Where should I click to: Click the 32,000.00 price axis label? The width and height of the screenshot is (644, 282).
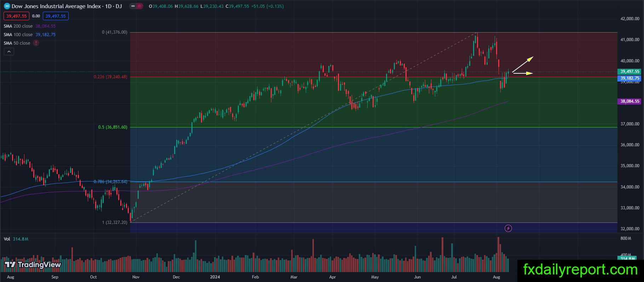[630, 229]
